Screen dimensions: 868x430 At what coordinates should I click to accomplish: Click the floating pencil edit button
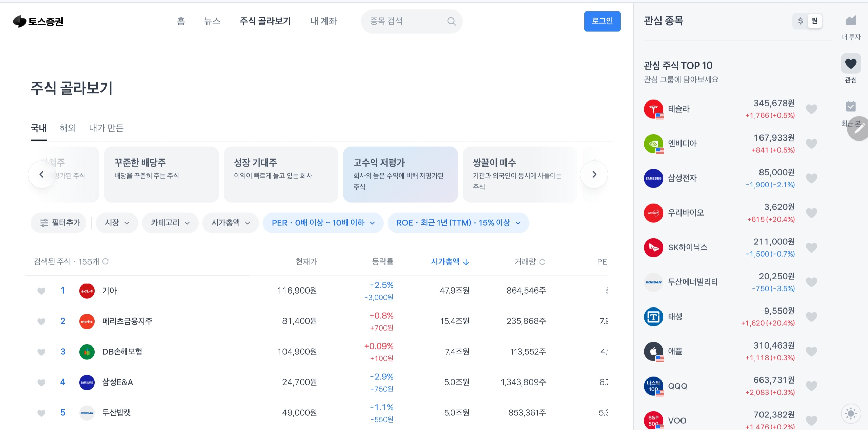[859, 129]
